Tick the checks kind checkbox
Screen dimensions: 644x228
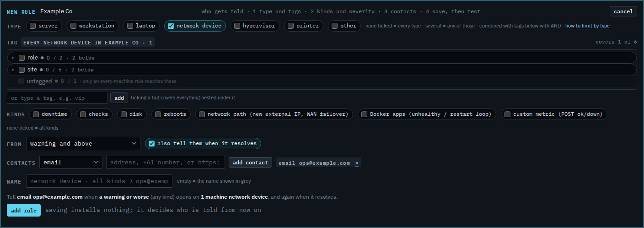83,114
